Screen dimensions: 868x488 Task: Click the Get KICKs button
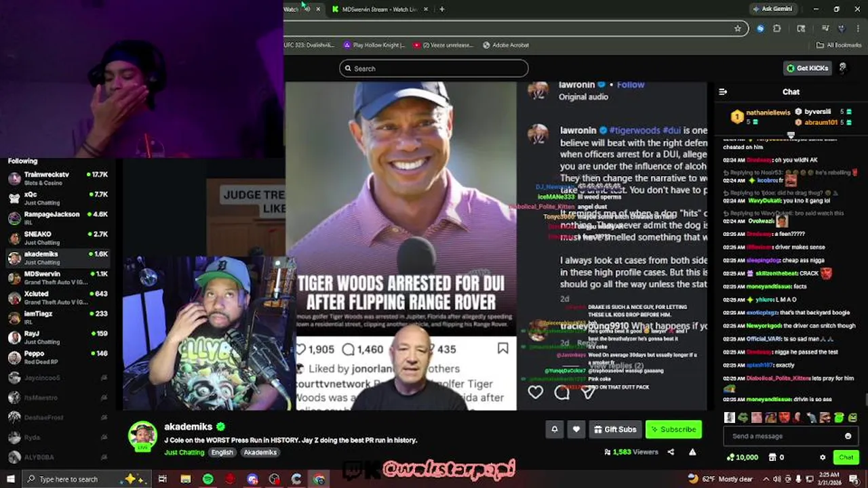(807, 68)
